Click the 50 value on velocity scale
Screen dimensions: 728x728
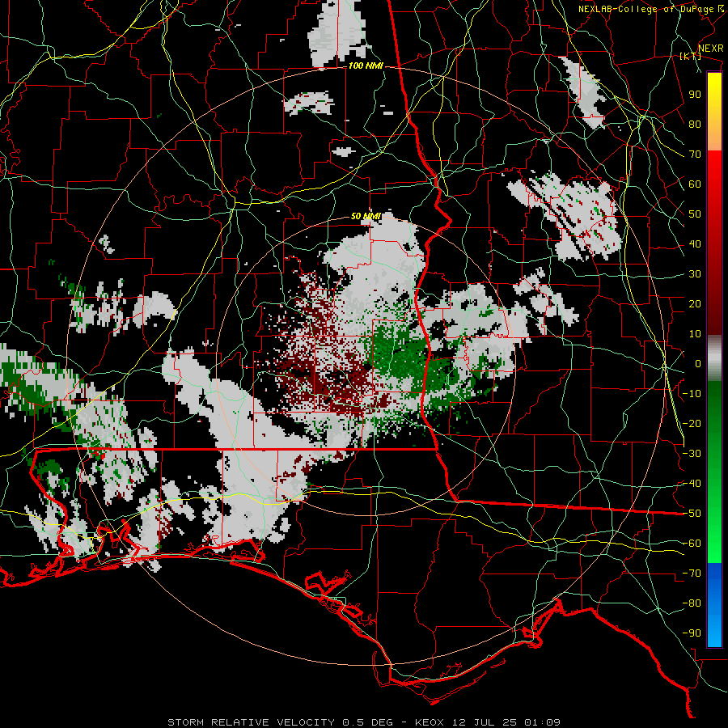(695, 214)
